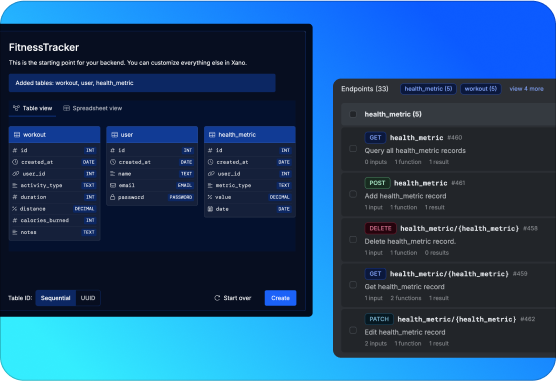Click clock icon beside user created_at
This screenshot has width=556, height=381.
click(113, 162)
